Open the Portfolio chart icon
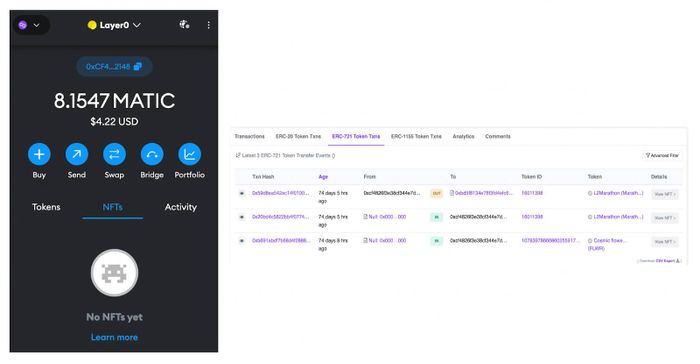 189,154
